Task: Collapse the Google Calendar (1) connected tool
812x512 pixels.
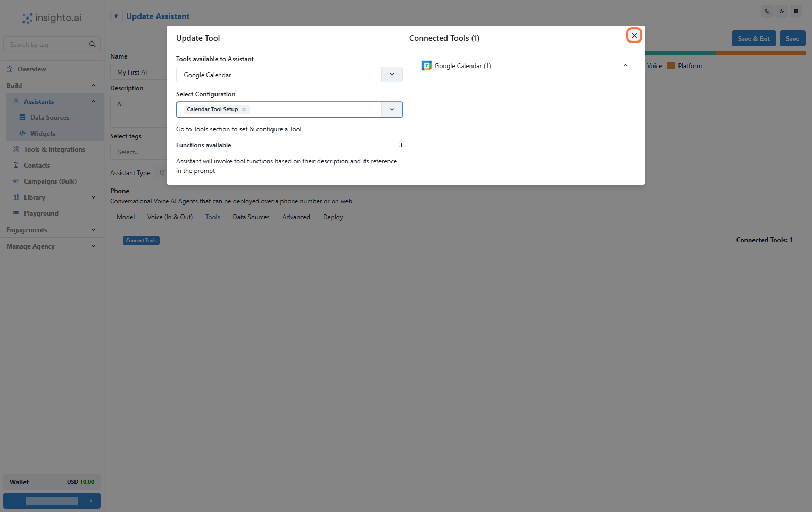Action: click(x=625, y=65)
